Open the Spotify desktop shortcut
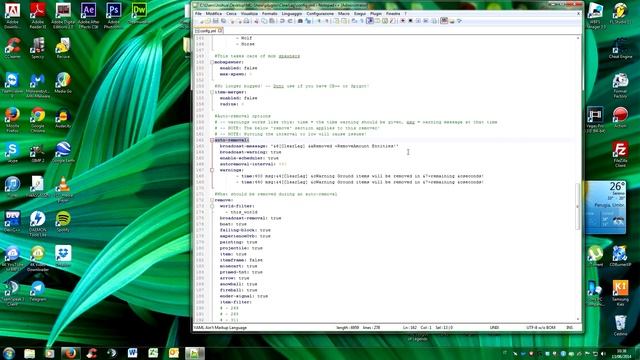This screenshot has width=640, height=360. pyautogui.click(x=63, y=222)
